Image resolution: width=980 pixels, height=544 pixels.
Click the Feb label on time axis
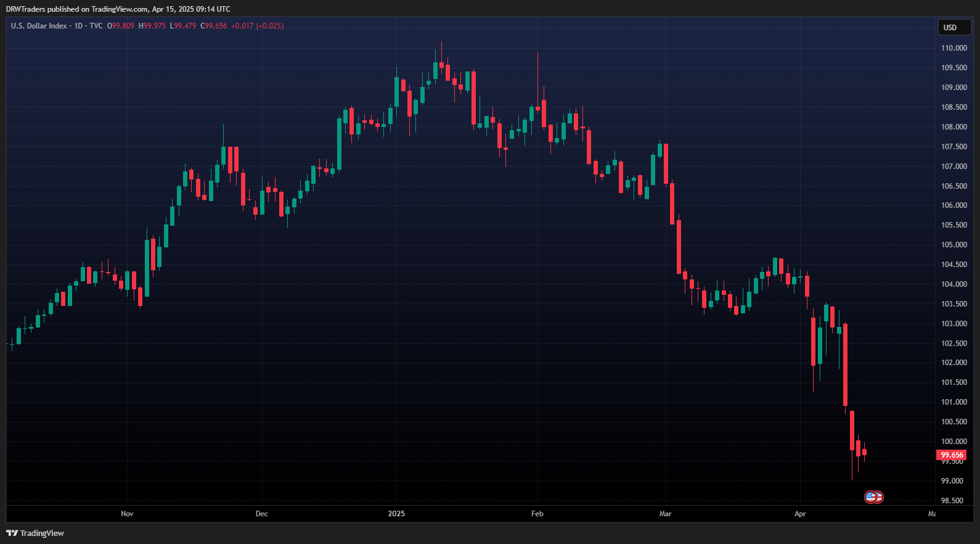point(537,514)
